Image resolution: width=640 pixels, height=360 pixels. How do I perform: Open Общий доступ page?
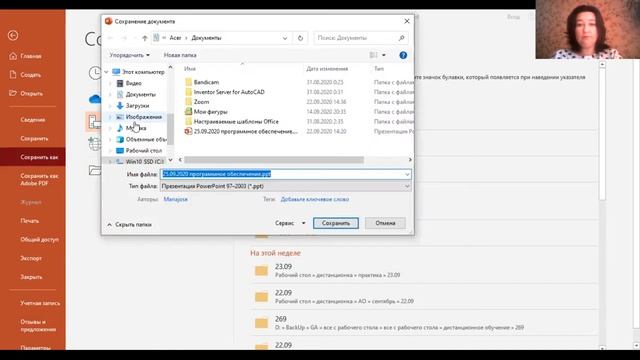coord(40,240)
